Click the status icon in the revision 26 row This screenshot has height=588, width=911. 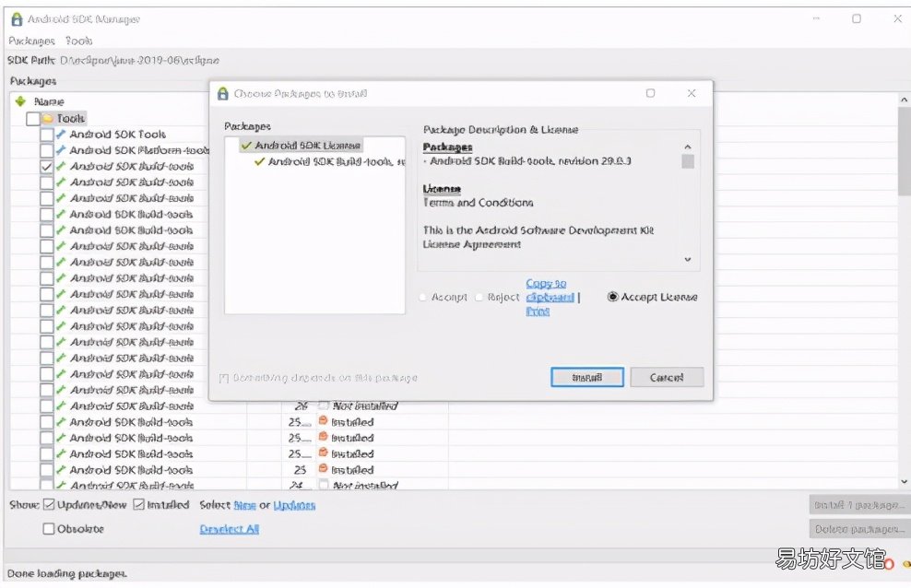tap(324, 406)
